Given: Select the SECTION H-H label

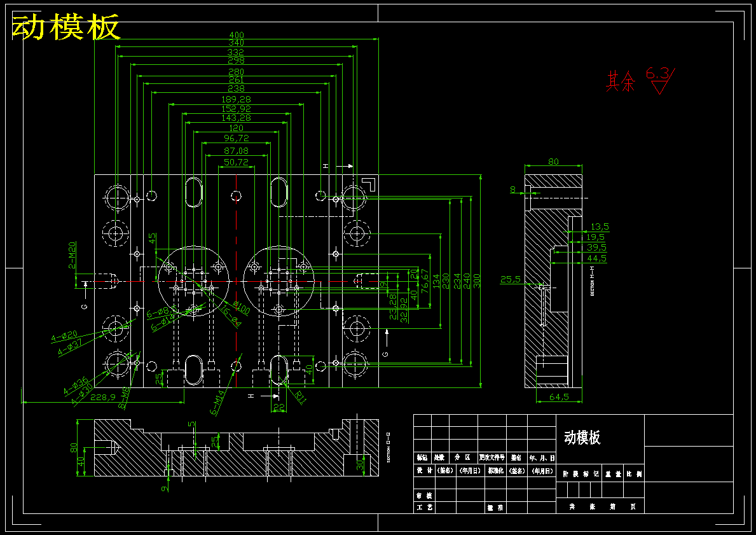Looking at the screenshot, I should 593,281.
